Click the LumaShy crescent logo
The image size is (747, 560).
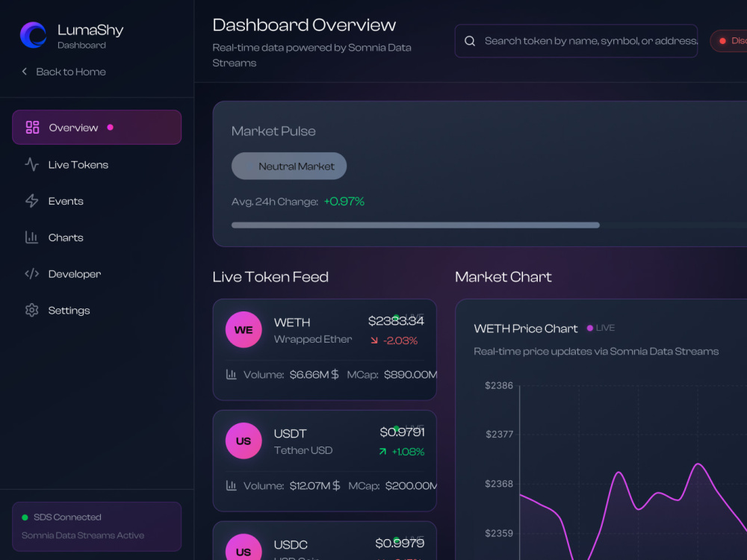coord(34,35)
